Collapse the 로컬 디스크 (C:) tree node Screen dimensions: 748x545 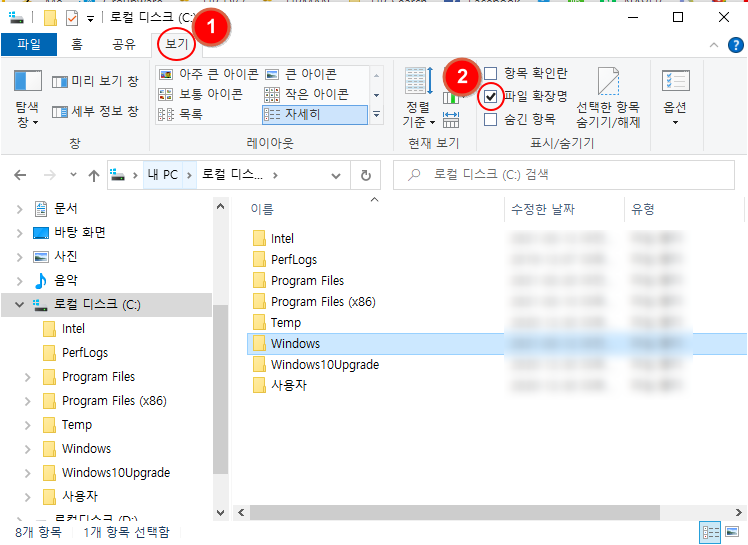[20, 304]
